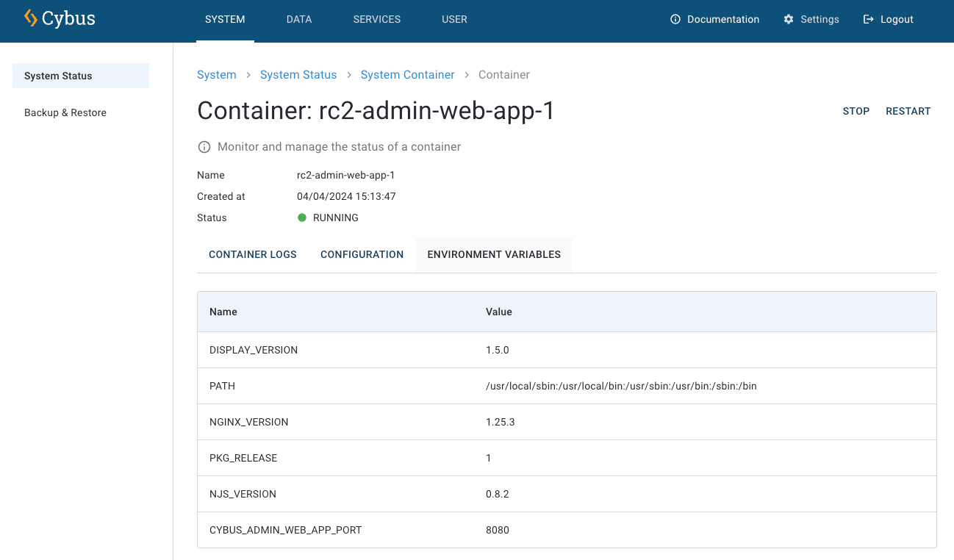Click the Cybus logo icon

coord(31,18)
